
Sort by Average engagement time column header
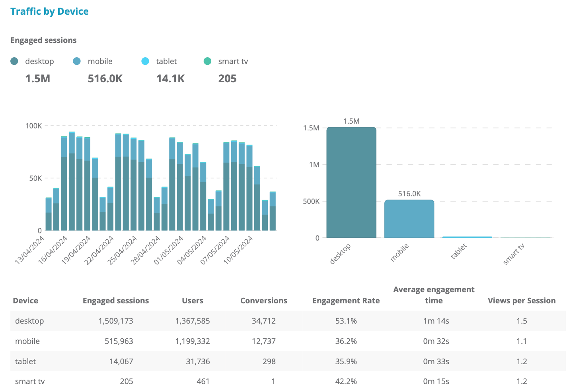(434, 295)
